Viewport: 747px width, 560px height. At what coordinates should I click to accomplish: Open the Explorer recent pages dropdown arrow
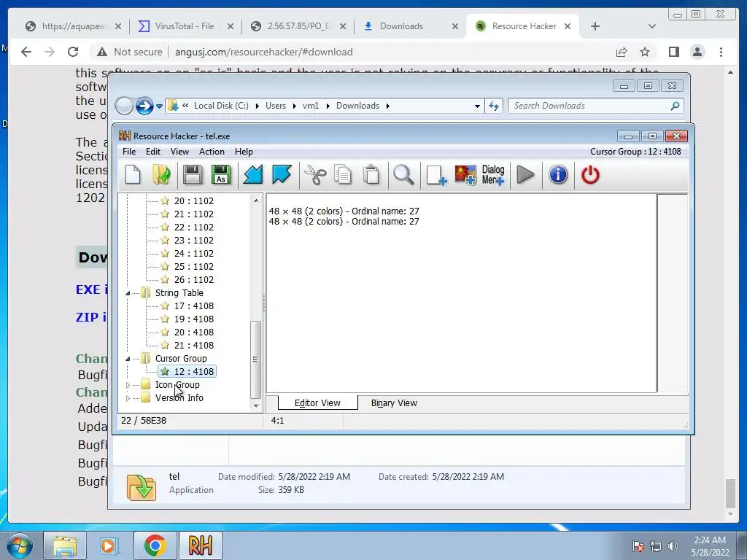[x=159, y=106]
